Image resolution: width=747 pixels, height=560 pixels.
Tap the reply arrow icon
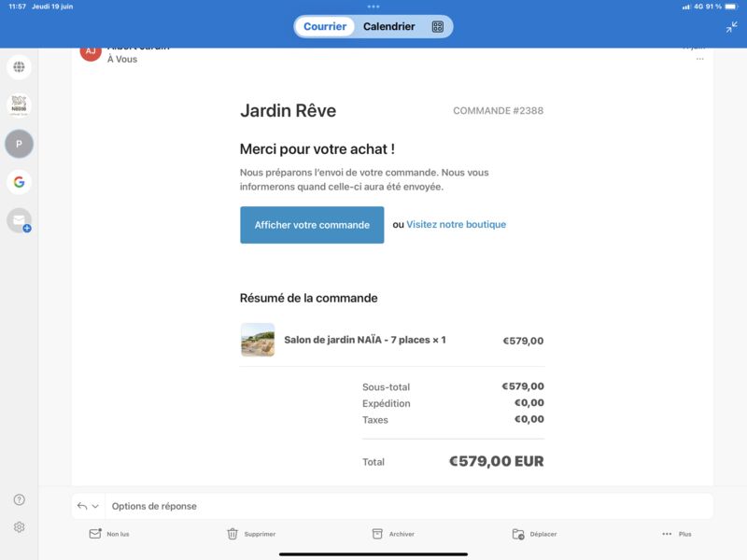click(82, 506)
